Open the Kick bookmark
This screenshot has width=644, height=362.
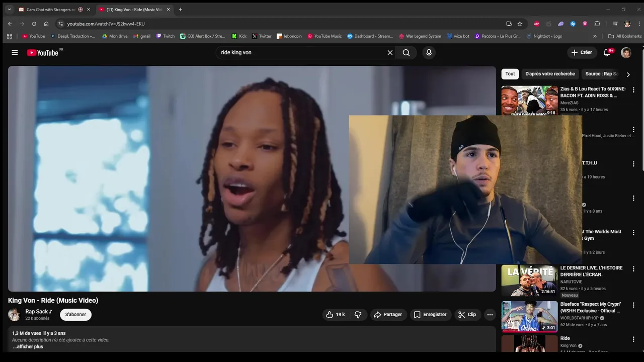pyautogui.click(x=239, y=36)
